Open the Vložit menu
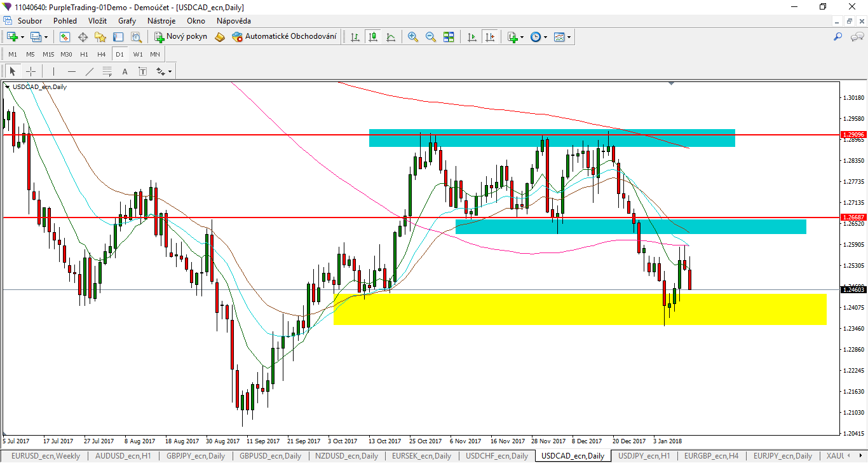 (x=97, y=20)
